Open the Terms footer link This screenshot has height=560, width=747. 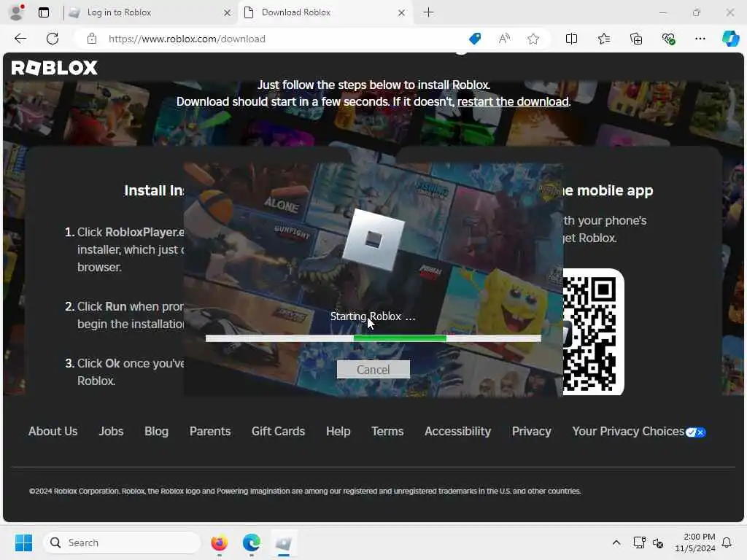(387, 431)
